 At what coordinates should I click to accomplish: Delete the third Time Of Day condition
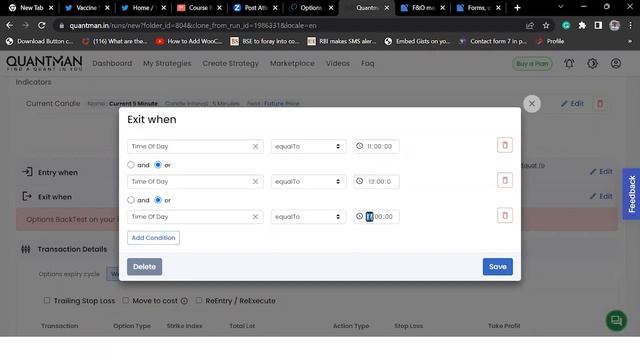point(504,216)
